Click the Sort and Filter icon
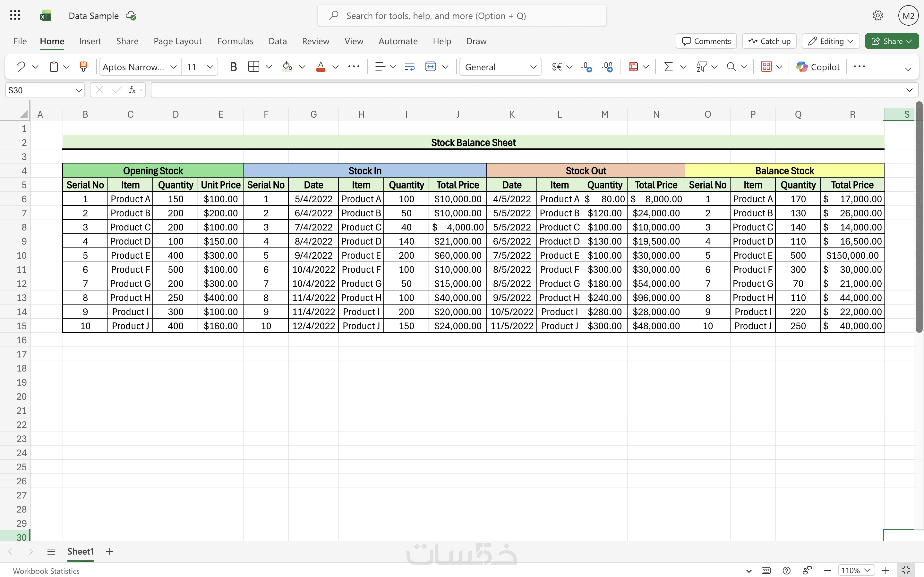The height and width of the screenshot is (577, 924). pyautogui.click(x=701, y=67)
